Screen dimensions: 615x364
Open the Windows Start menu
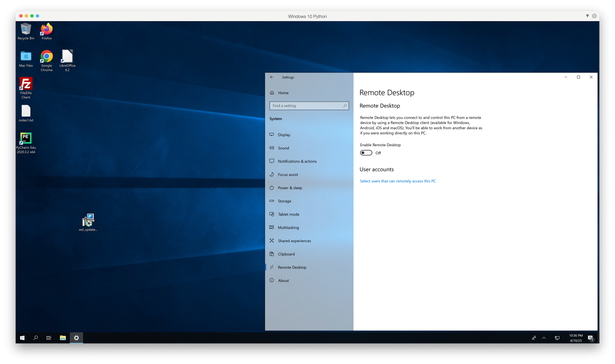coord(22,338)
